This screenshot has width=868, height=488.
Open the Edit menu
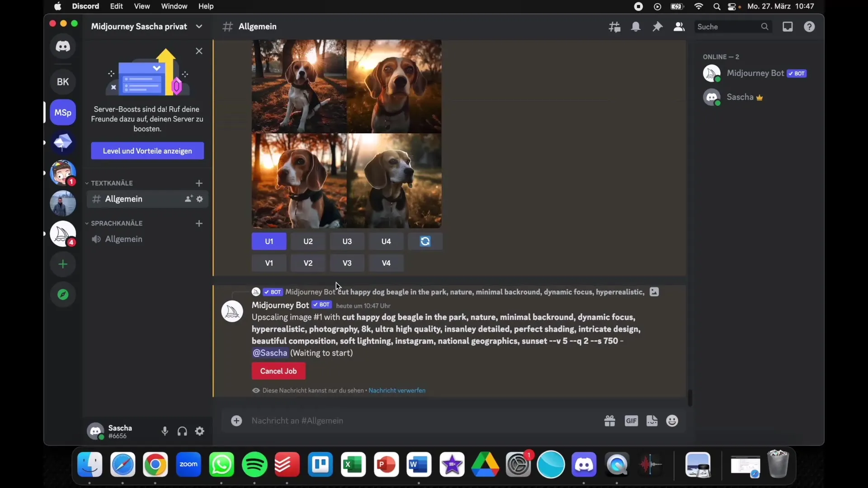117,6
